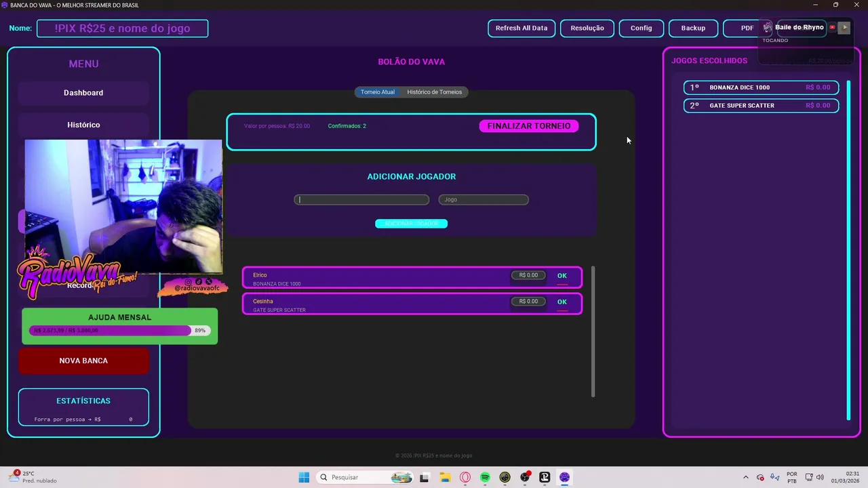Open Histórico in the menu

click(83, 125)
